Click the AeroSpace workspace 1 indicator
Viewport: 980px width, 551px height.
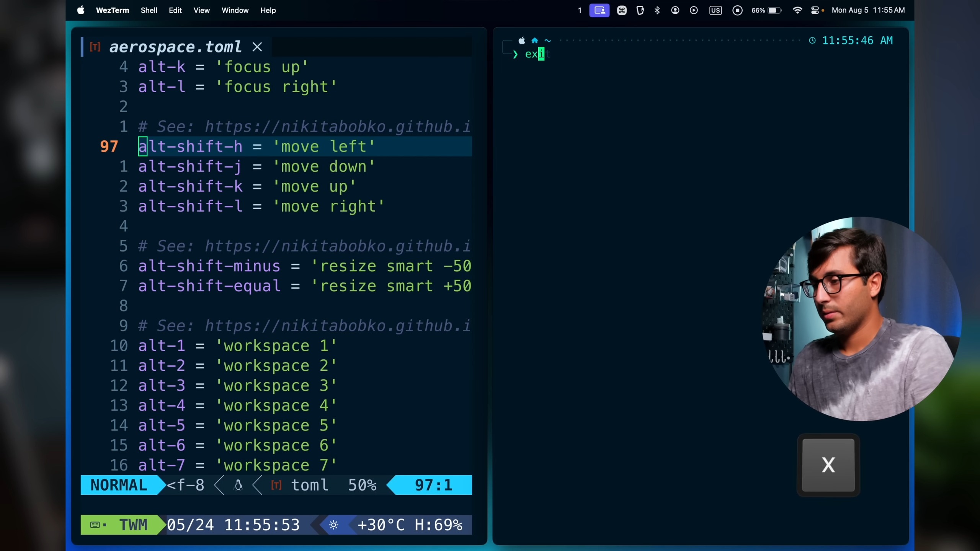click(580, 10)
